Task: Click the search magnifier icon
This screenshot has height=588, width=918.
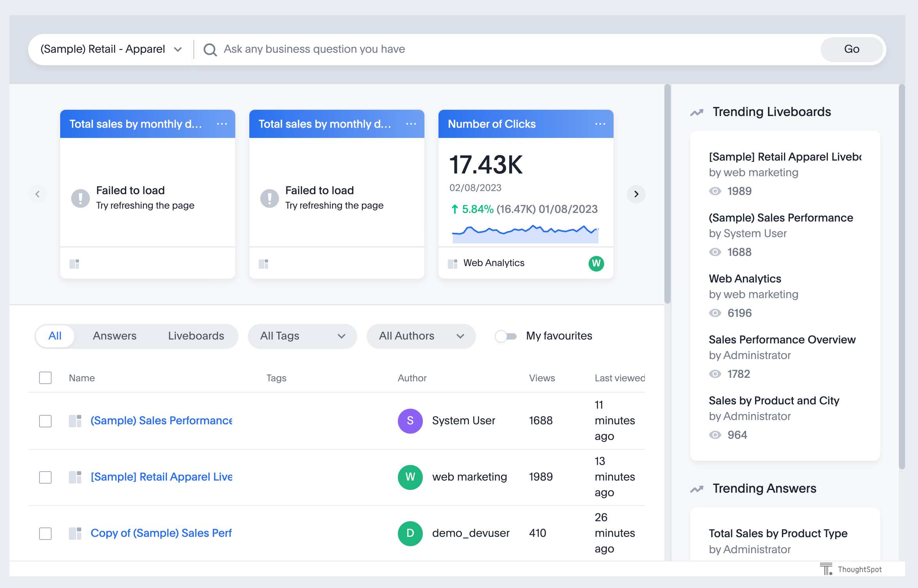Action: tap(210, 50)
